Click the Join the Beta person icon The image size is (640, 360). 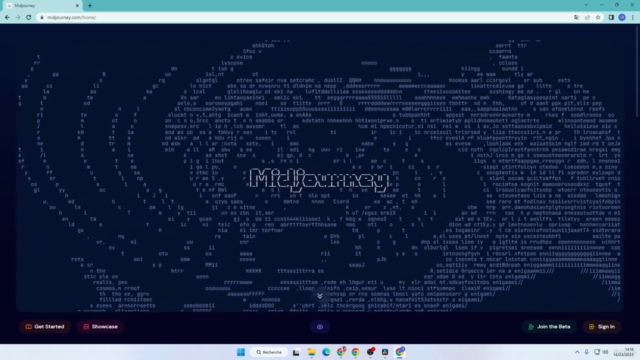click(531, 327)
